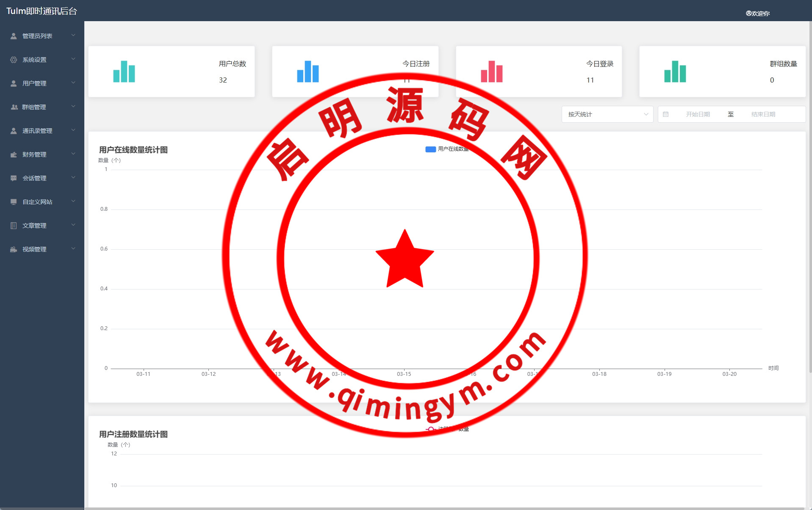The height and width of the screenshot is (510, 812).
Task: Click the conversation management chat icon
Action: point(14,178)
